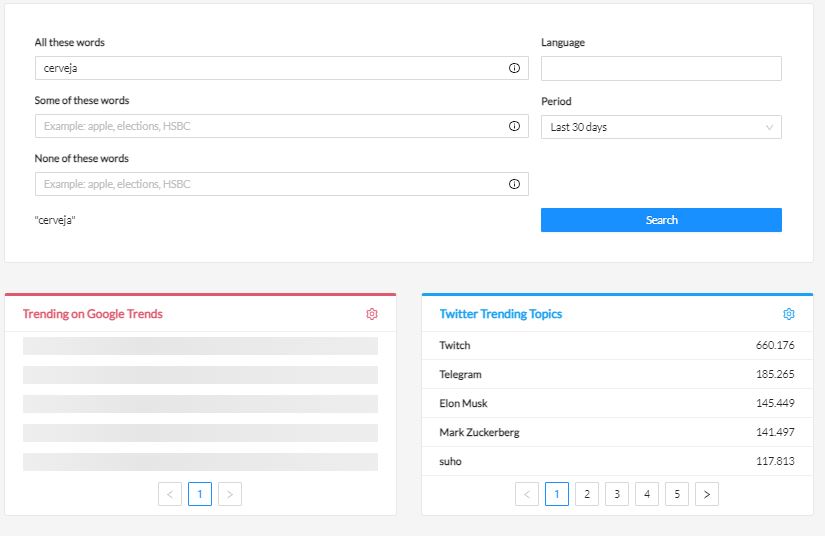Click info icon in None of these words field
825x536 pixels.
pos(514,184)
